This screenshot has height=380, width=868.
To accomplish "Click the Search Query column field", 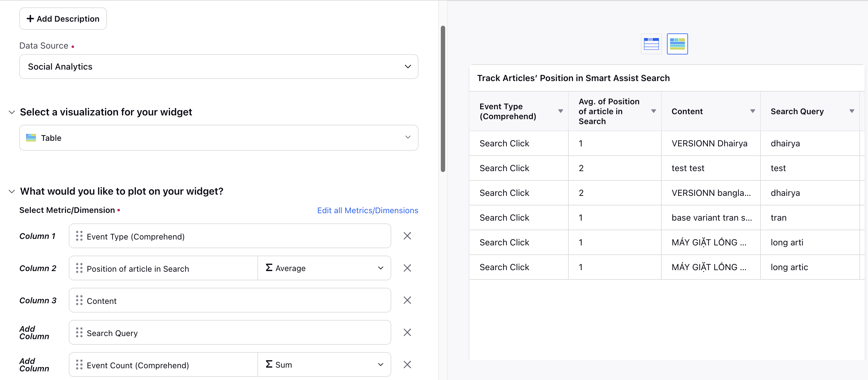I will [230, 333].
